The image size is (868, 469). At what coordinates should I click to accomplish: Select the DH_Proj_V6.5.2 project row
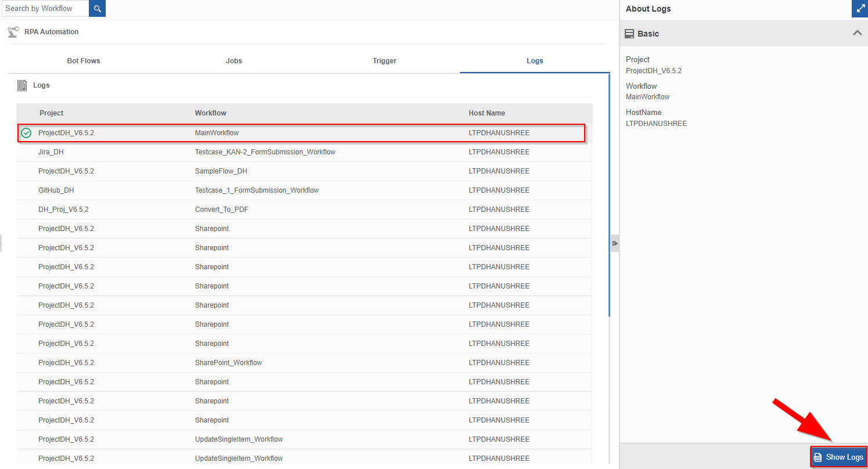pos(304,210)
